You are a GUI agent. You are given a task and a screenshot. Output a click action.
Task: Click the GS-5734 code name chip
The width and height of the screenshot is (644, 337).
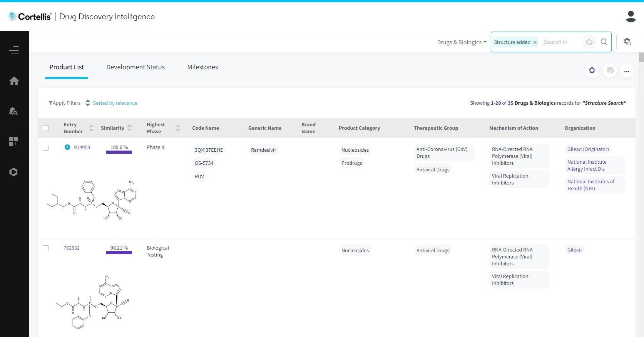pyautogui.click(x=204, y=163)
